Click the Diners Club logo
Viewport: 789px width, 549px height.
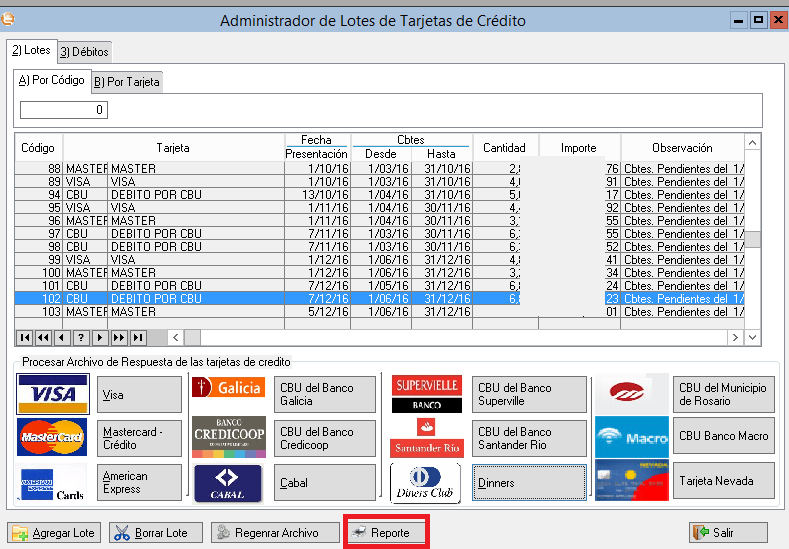[426, 483]
